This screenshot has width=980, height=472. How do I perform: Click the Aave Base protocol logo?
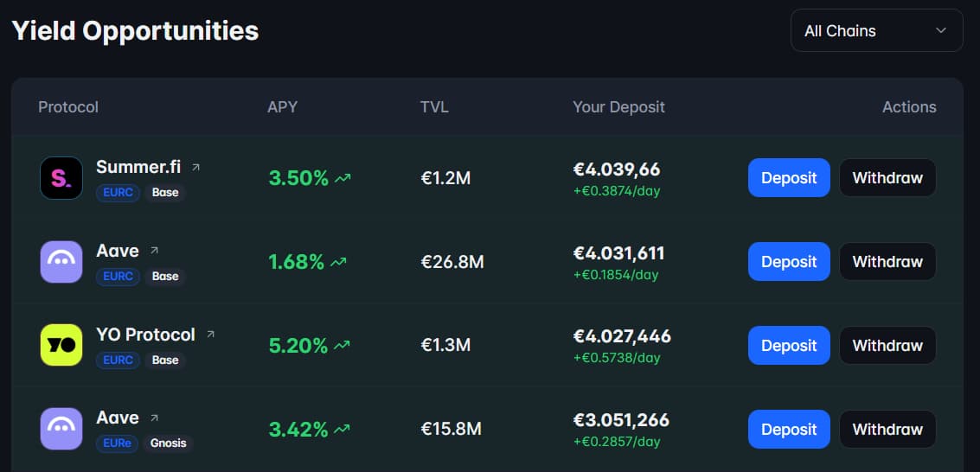(x=61, y=261)
